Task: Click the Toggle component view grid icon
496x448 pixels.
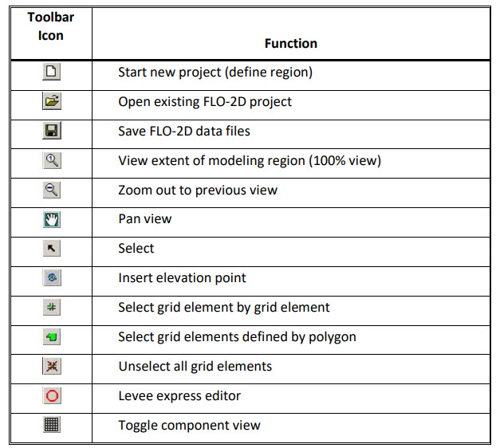Action: point(51,425)
